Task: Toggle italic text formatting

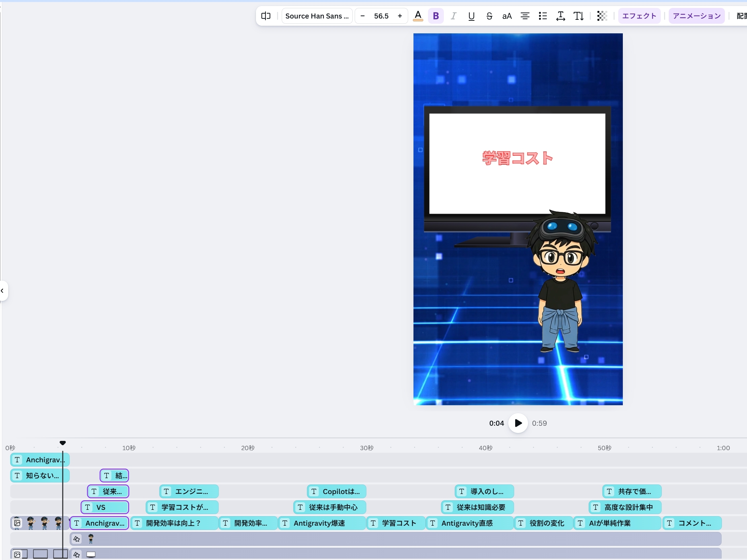Action: 453,16
